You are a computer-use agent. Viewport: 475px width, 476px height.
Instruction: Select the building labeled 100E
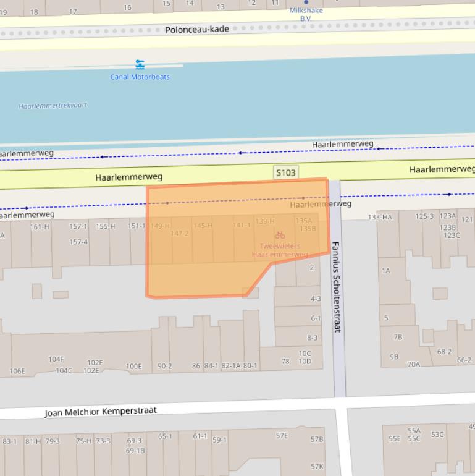pos(134,366)
